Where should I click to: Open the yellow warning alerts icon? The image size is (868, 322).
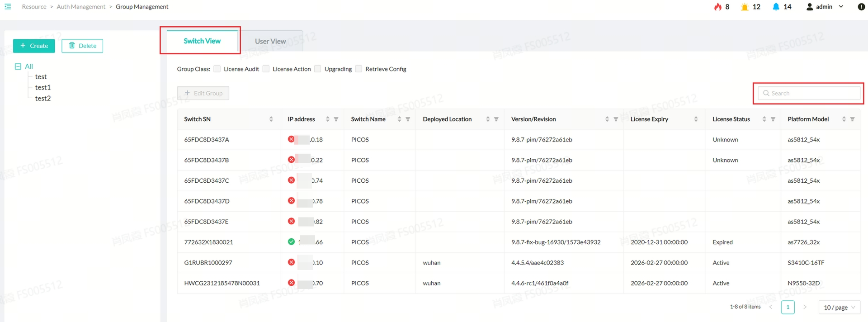[745, 7]
